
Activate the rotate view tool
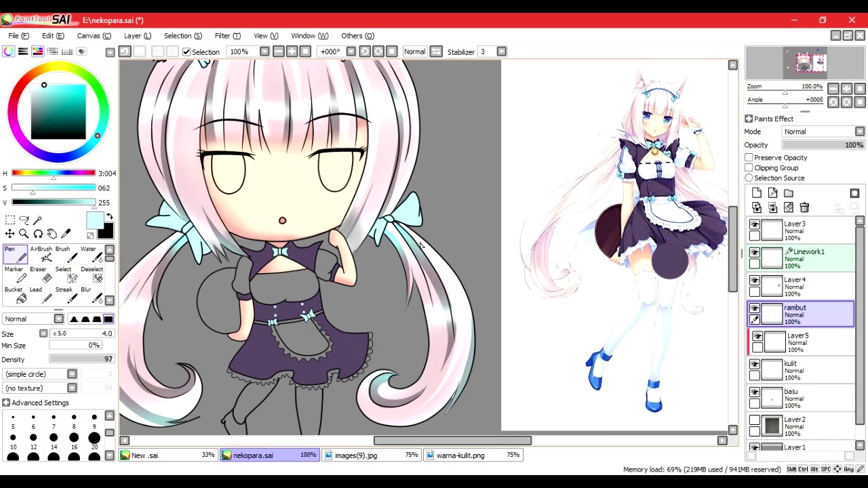pyautogui.click(x=38, y=234)
